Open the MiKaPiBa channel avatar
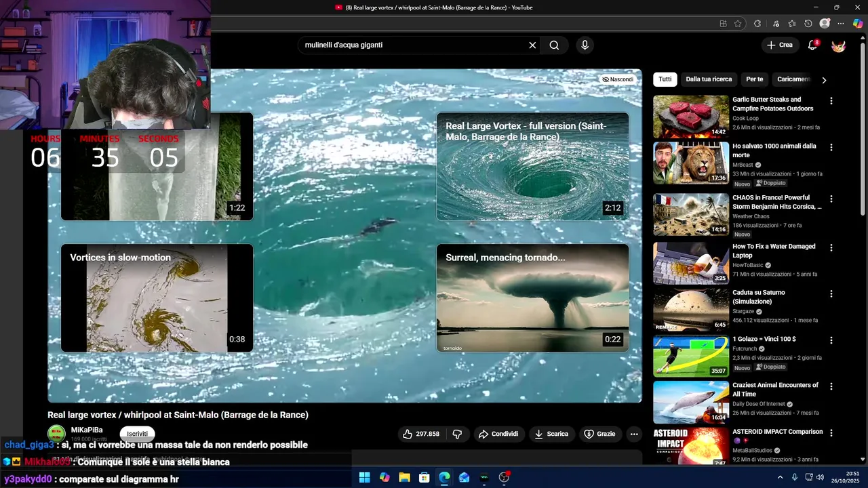 point(56,434)
